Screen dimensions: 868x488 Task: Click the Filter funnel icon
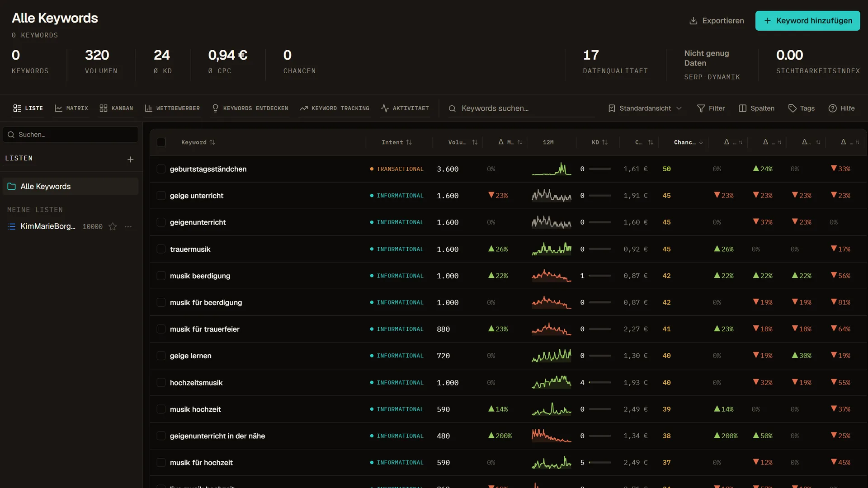701,108
